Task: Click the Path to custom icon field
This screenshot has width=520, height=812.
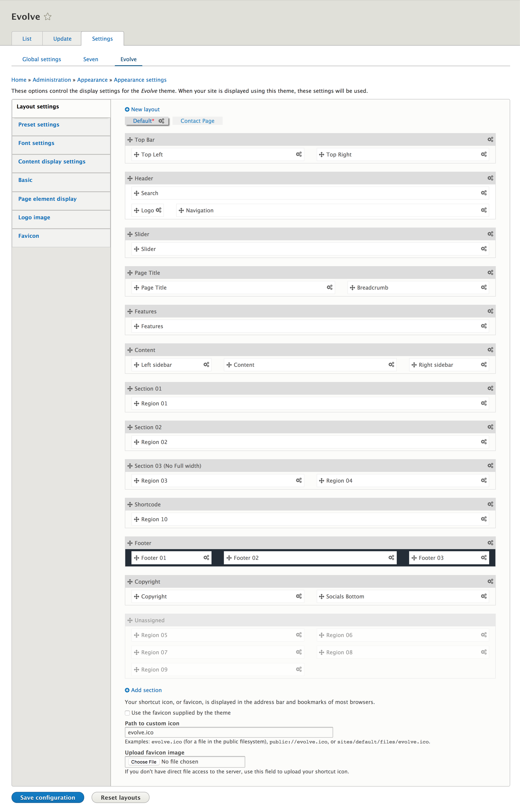Action: (x=229, y=732)
